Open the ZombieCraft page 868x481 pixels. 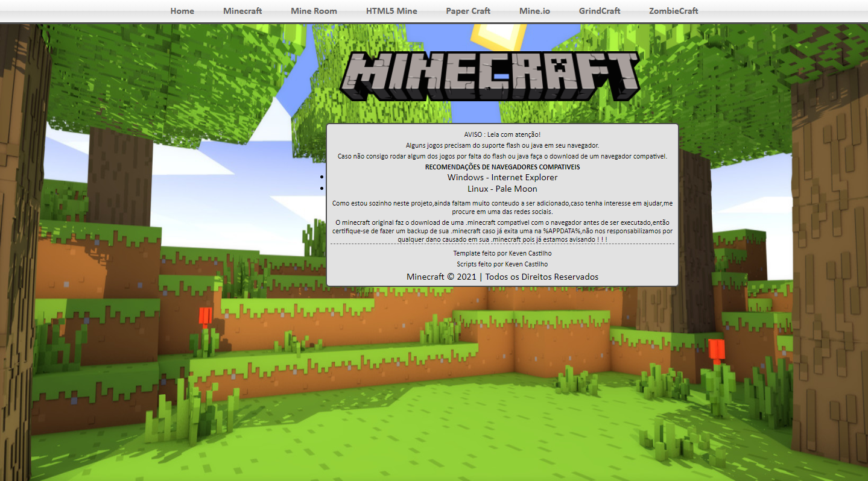tap(673, 11)
